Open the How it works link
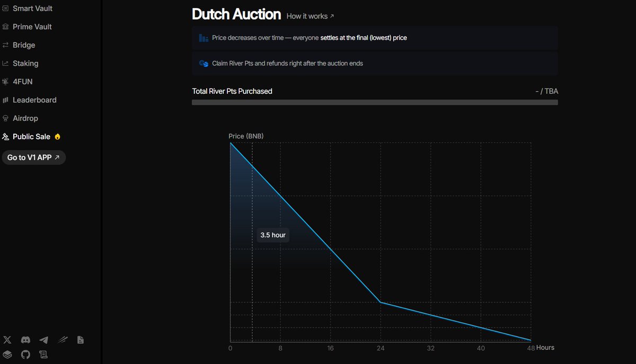This screenshot has width=636, height=364. (310, 16)
